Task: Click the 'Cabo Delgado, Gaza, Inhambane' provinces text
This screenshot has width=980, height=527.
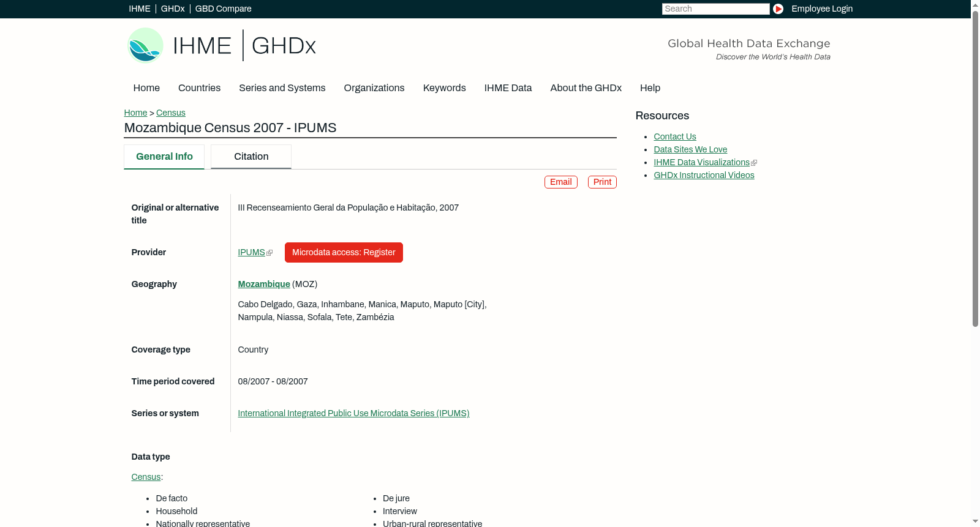Action: [x=362, y=304]
